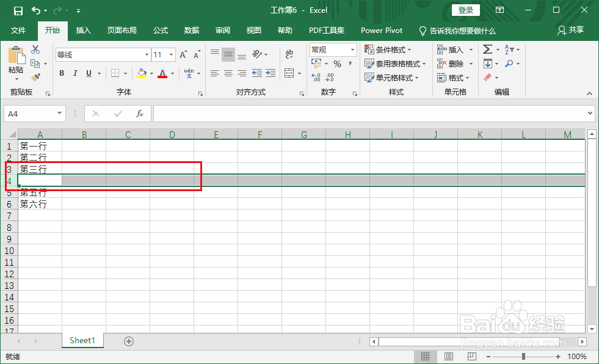Image resolution: width=599 pixels, height=364 pixels.
Task: Click the Save icon in quick access toolbar
Action: (x=18, y=11)
